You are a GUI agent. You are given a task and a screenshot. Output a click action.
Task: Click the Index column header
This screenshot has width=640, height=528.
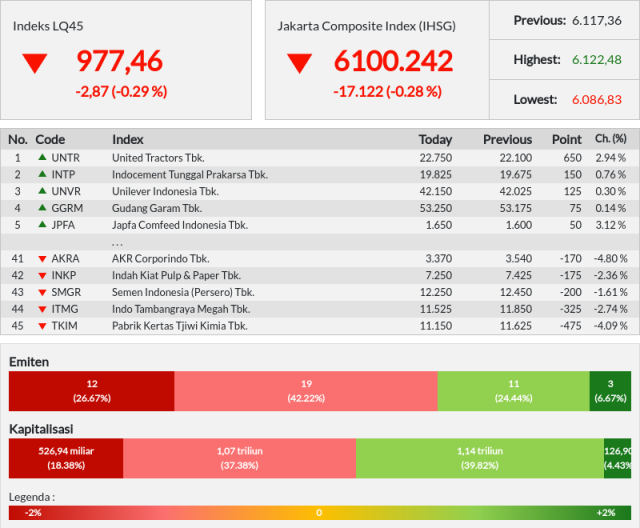(128, 140)
